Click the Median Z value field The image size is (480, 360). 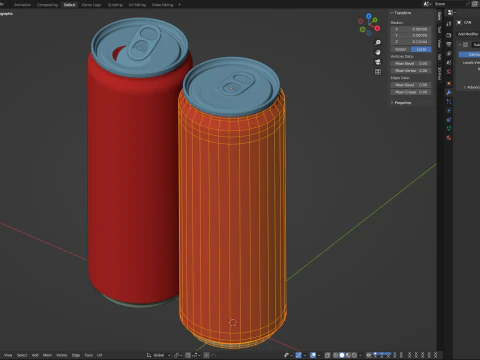point(411,42)
